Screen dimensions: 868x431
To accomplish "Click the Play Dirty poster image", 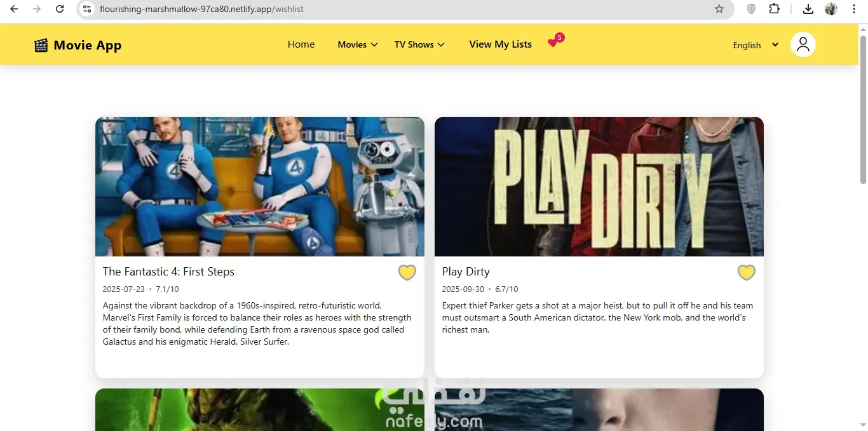I will [599, 187].
